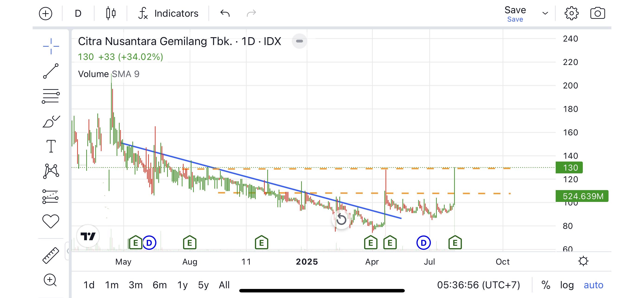Click the TradingView logo badge
This screenshot has width=644, height=298.
click(x=88, y=236)
